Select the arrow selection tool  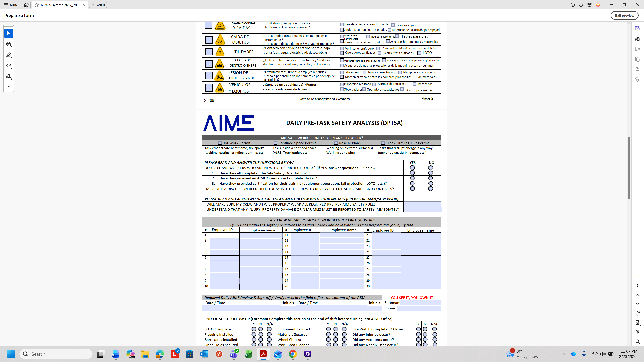(x=8, y=33)
